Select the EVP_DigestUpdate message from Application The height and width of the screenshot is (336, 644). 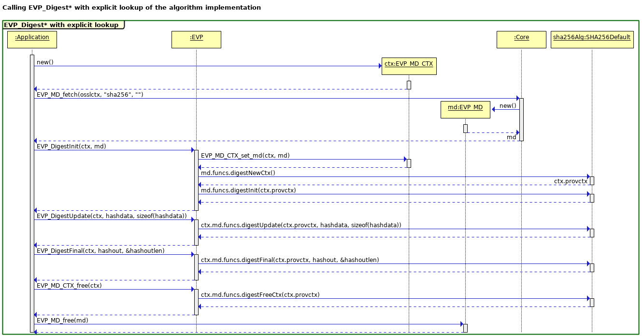[x=112, y=216]
